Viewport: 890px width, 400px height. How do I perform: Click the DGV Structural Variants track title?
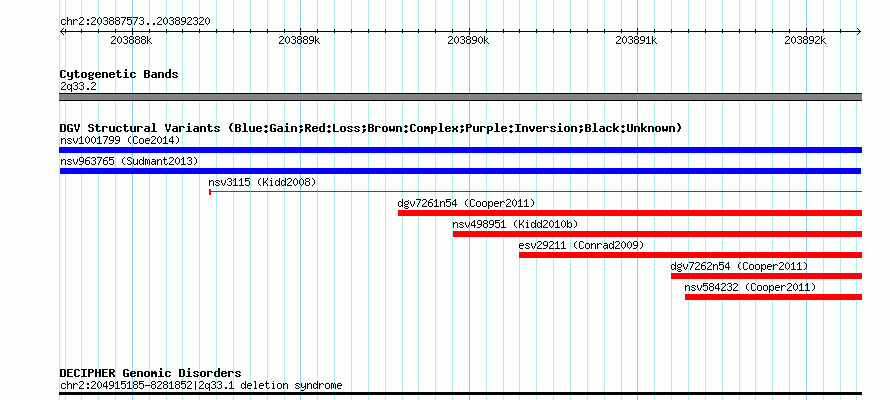click(x=371, y=128)
